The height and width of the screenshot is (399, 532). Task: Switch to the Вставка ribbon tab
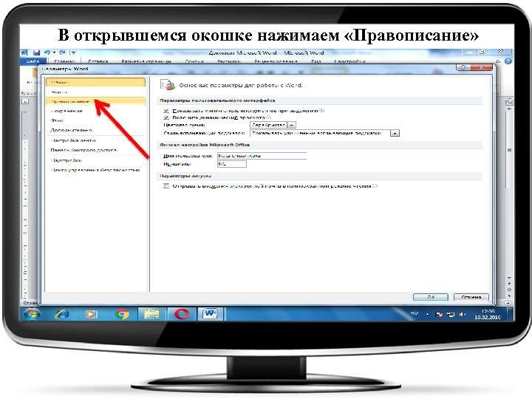pos(98,61)
